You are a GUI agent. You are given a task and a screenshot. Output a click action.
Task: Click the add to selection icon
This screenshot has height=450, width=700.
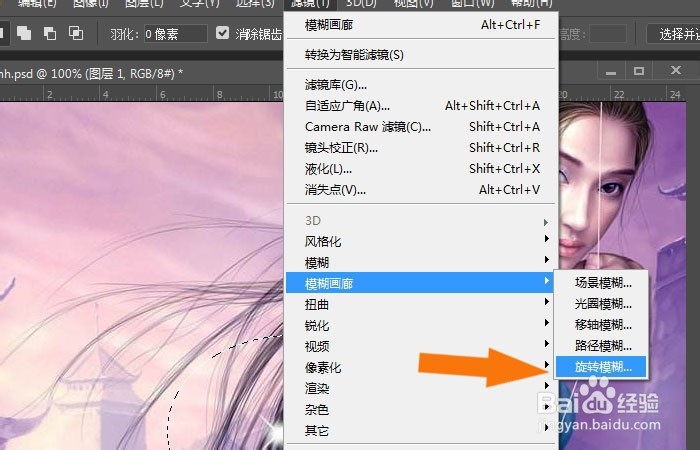click(24, 33)
